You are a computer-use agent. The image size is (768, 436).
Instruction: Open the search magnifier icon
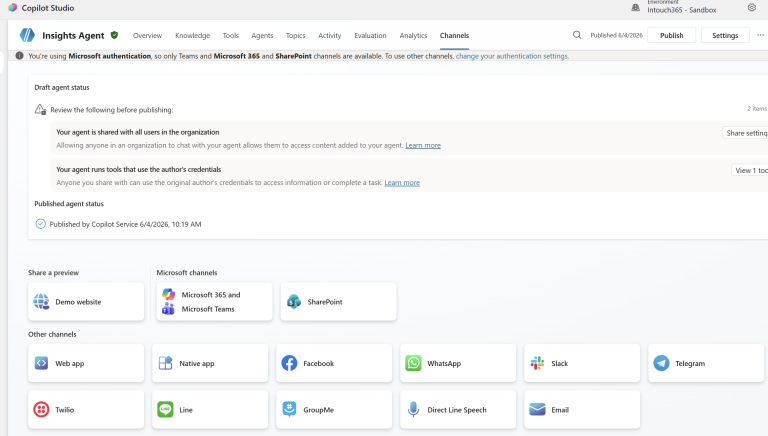[x=577, y=35]
